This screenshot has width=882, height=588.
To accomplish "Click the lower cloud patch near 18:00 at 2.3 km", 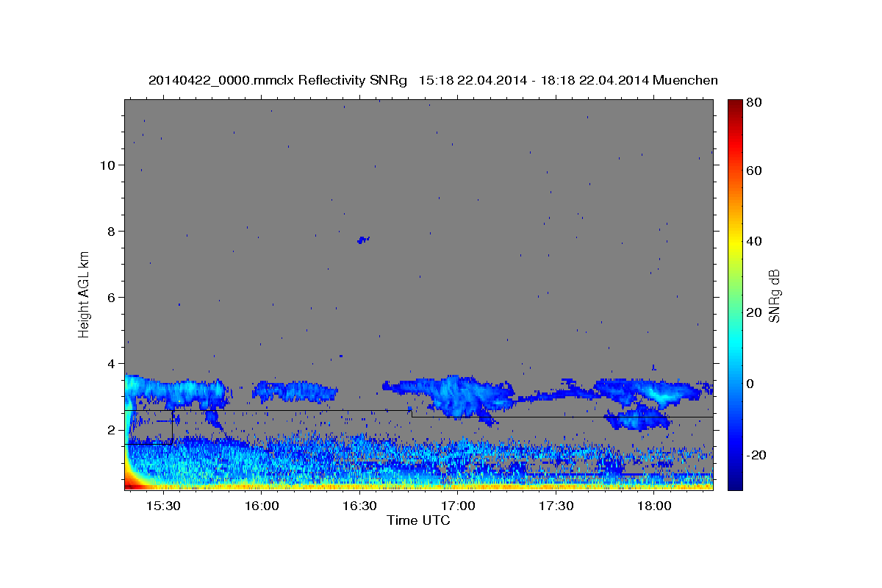I will point(637,419).
